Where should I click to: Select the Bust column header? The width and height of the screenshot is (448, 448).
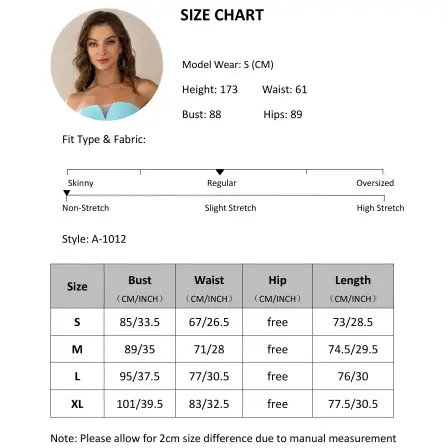(x=140, y=286)
